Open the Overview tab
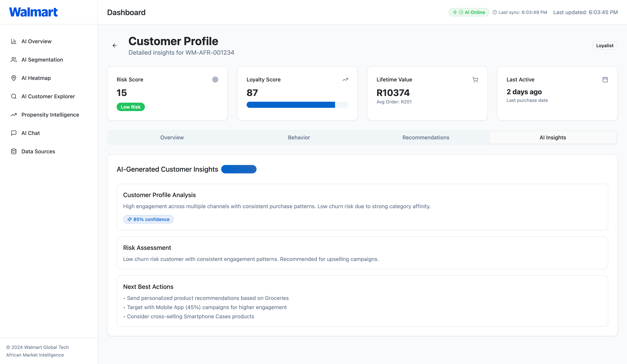Viewport: 627px width, 364px height. [172, 138]
